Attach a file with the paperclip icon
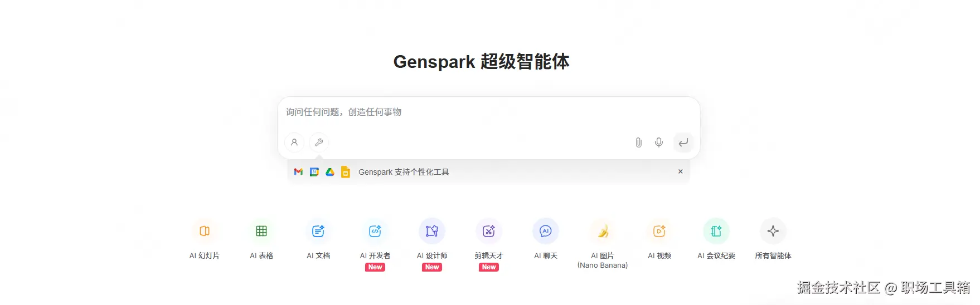980x305 pixels. pos(639,142)
